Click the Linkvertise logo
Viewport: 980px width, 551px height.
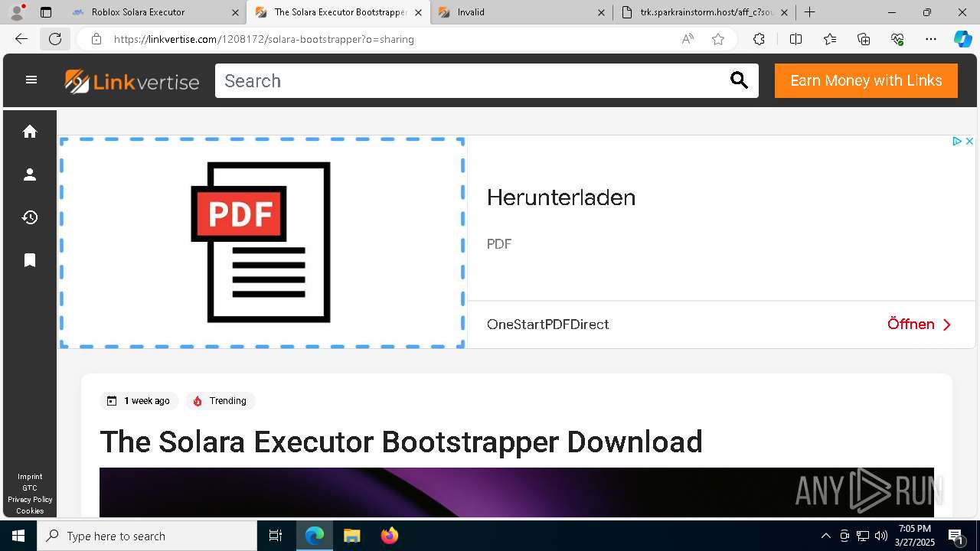pos(132,81)
